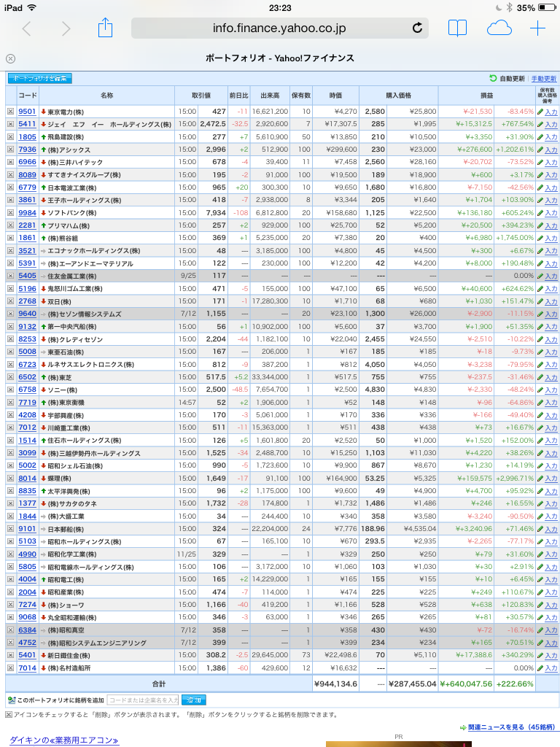Tap the info.finance.yahoo.co.jp address bar
Viewport: 560px width, 747px height.
(x=279, y=28)
